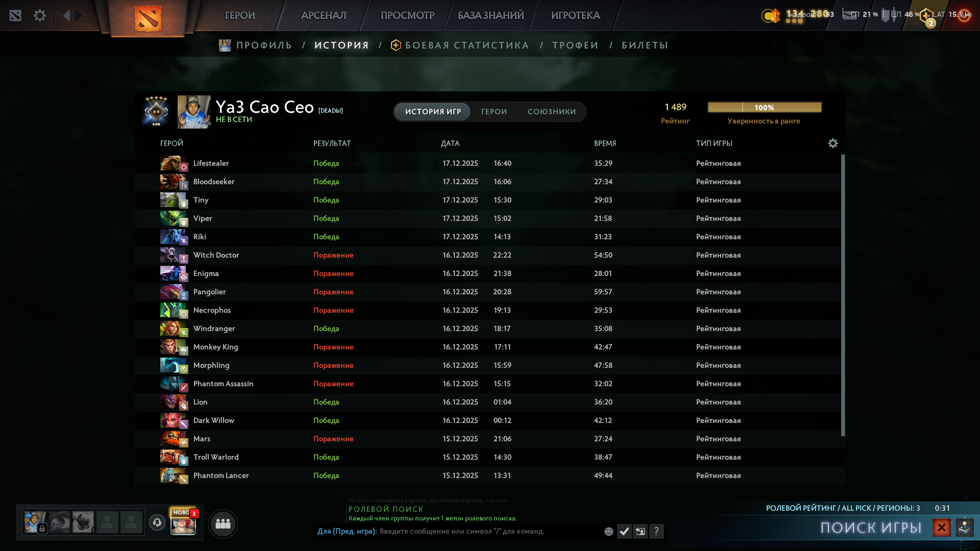Image resolution: width=980 pixels, height=551 pixels.
Task: Open the emoticon picker in chat
Action: (608, 532)
